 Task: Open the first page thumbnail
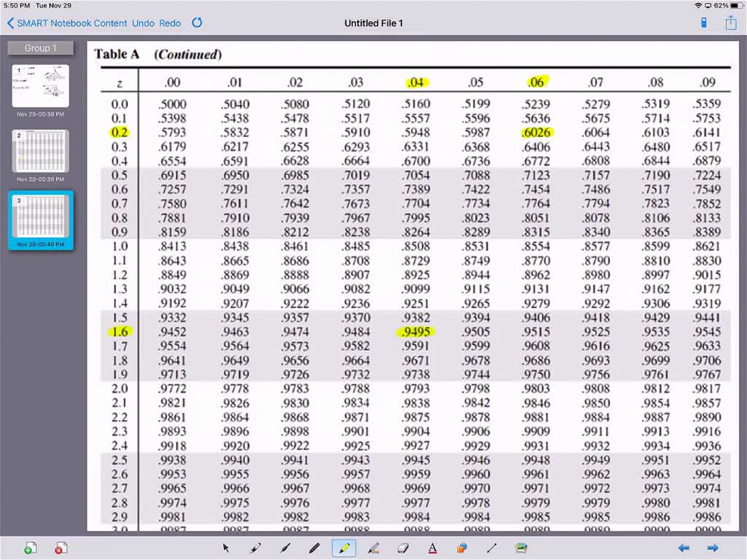click(x=40, y=84)
